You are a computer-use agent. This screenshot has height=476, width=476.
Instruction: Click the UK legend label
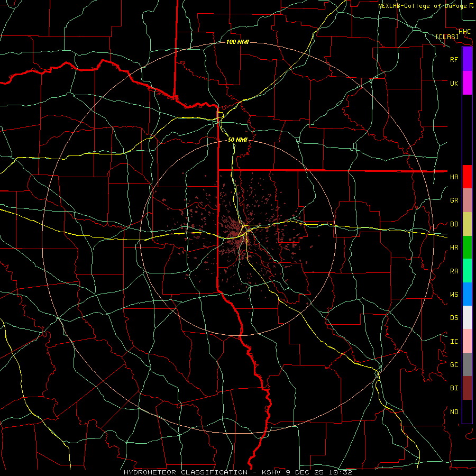coord(454,83)
